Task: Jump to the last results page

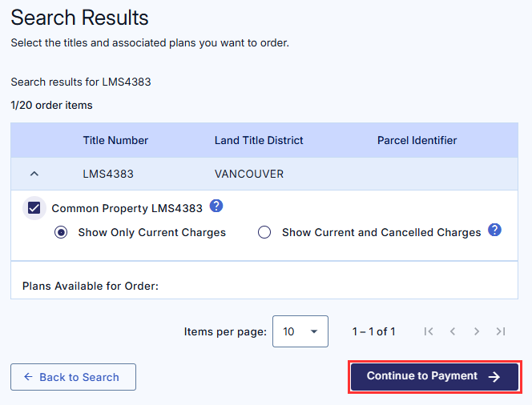Action: (x=501, y=331)
